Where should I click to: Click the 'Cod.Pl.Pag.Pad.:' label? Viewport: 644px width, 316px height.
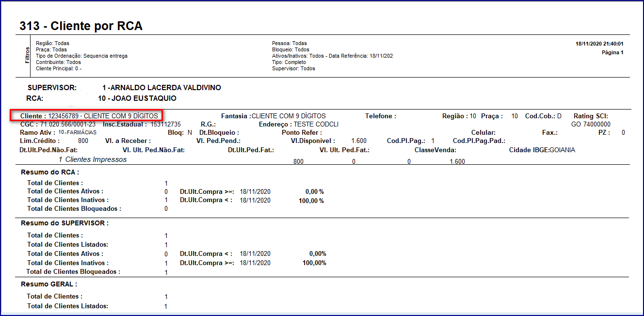coord(479,141)
